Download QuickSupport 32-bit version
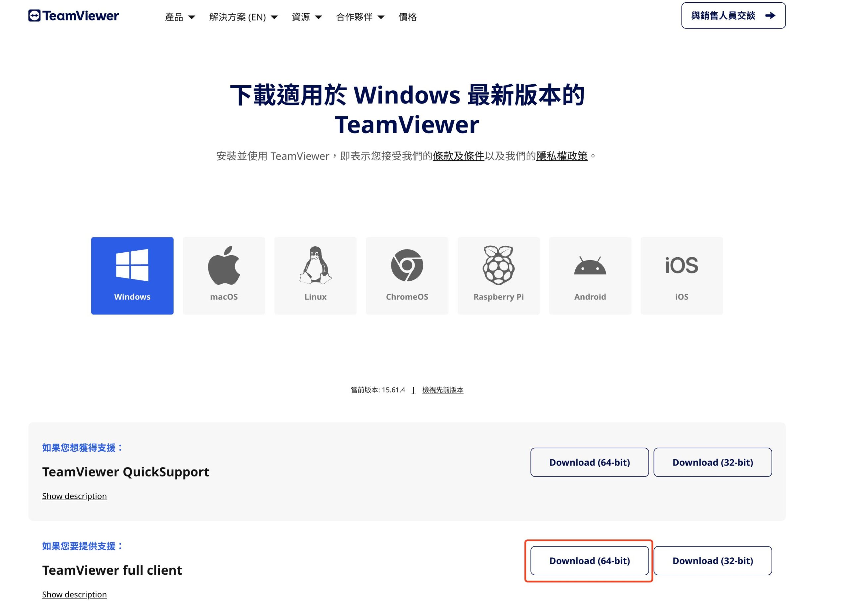This screenshot has width=847, height=616. (x=713, y=462)
